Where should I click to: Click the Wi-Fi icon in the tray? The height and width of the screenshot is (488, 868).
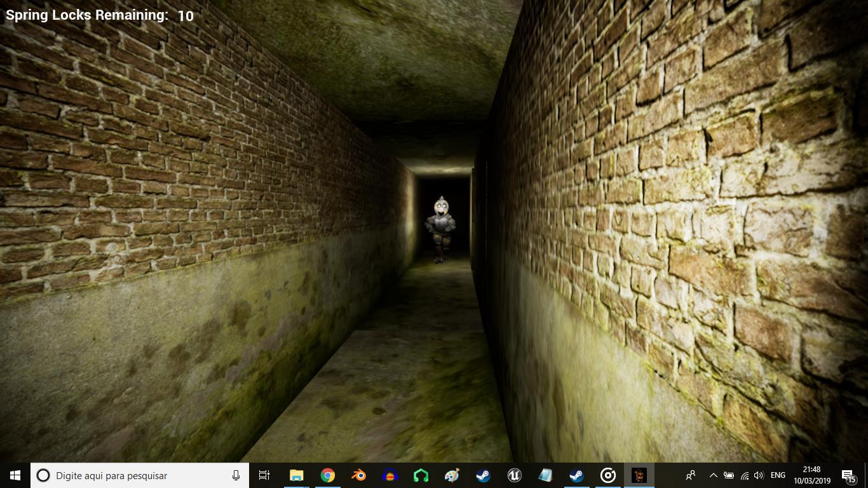click(746, 475)
